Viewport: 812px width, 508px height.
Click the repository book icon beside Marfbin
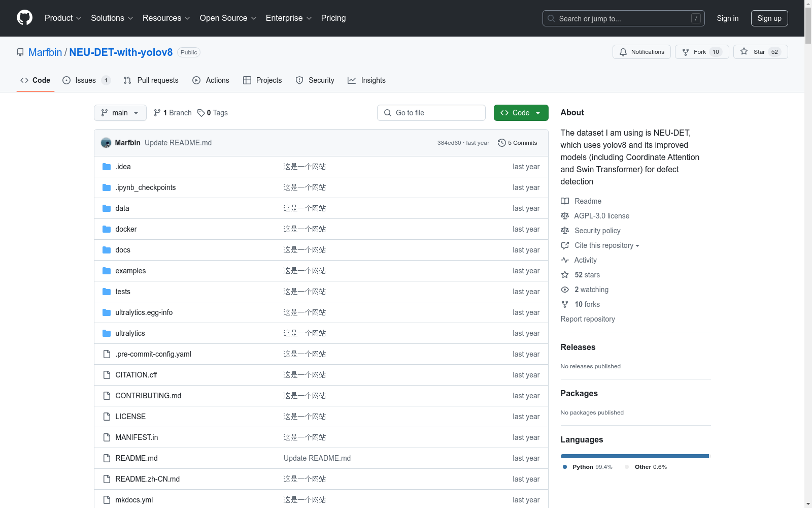pos(20,52)
